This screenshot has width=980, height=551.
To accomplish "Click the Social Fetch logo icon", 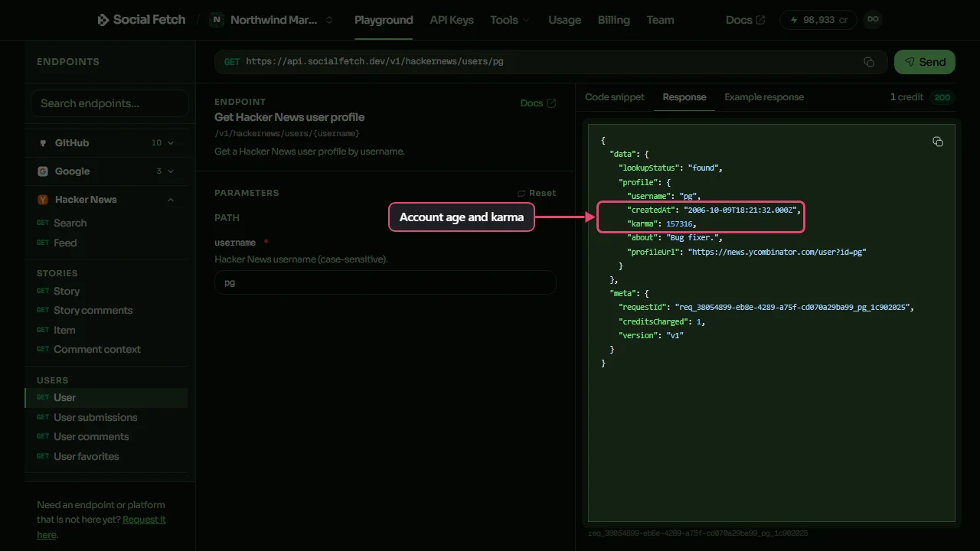I will click(103, 20).
